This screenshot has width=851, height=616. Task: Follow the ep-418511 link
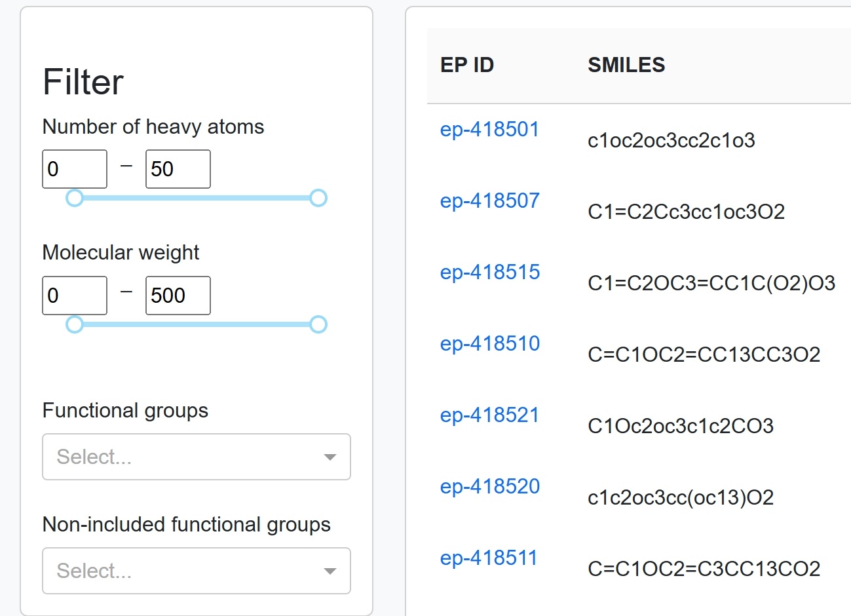point(489,558)
